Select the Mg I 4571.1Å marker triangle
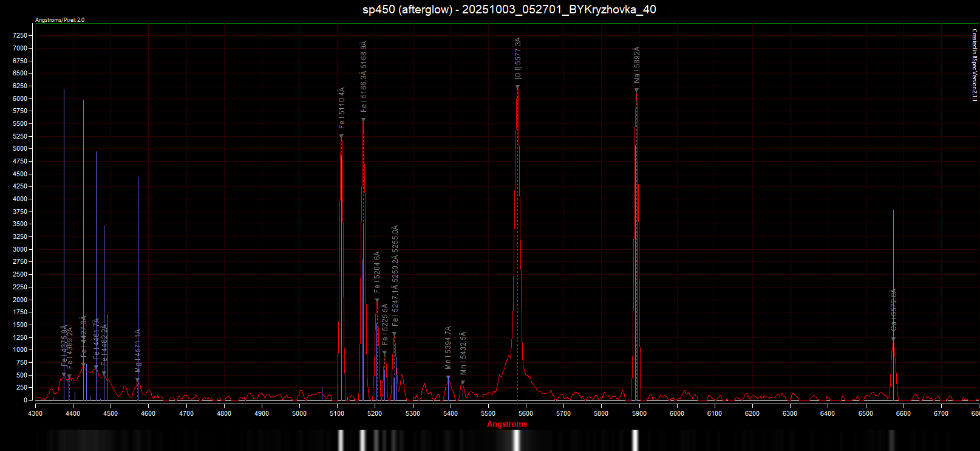The image size is (980, 451). [138, 380]
